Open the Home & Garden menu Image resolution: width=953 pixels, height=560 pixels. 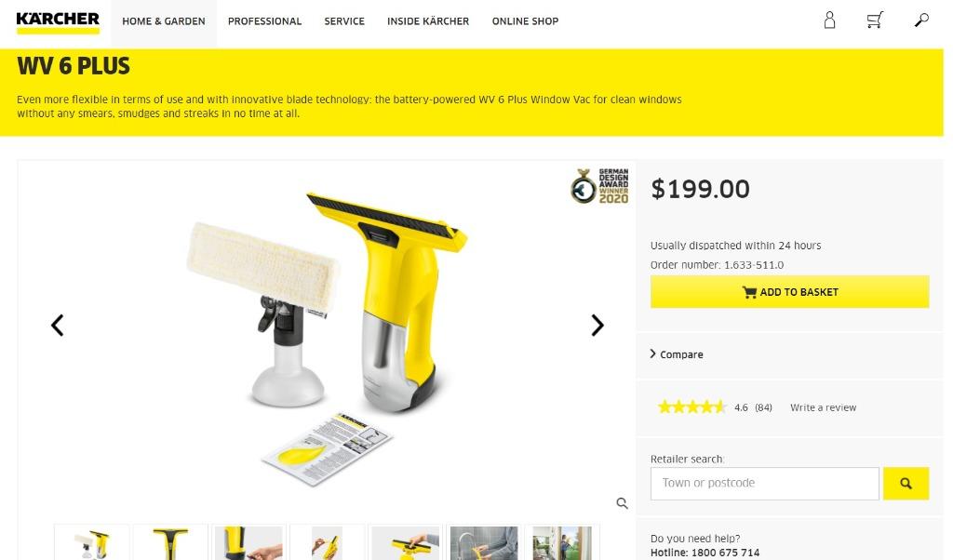tap(164, 21)
